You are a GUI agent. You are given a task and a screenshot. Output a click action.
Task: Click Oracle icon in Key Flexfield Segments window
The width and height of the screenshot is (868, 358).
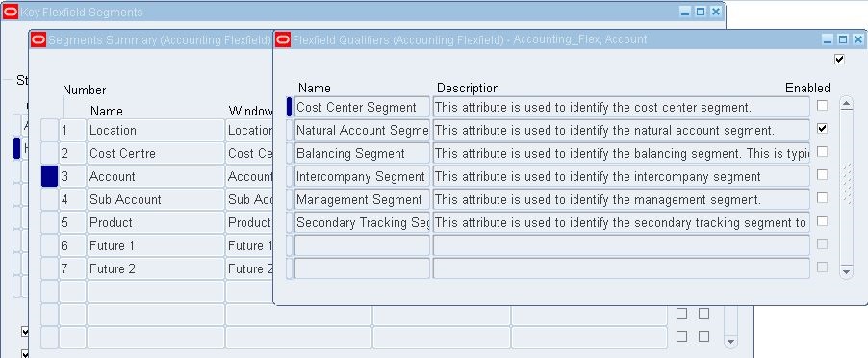coord(10,12)
